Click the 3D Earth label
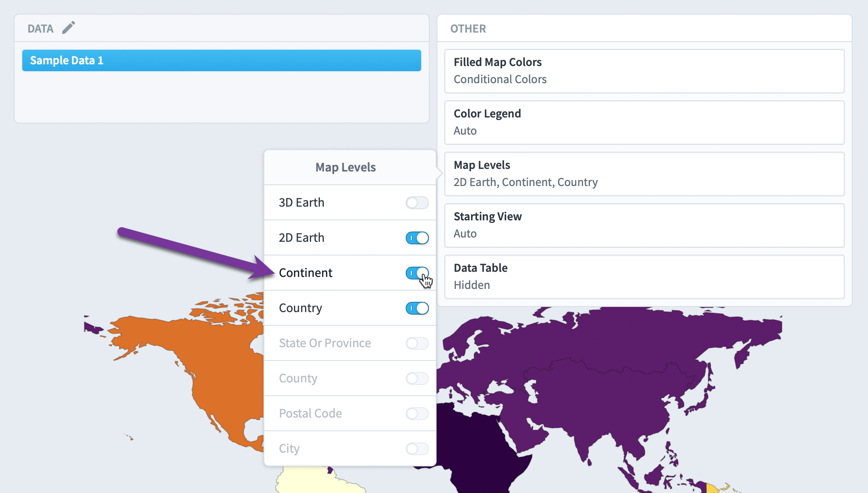This screenshot has height=493, width=868. point(302,202)
